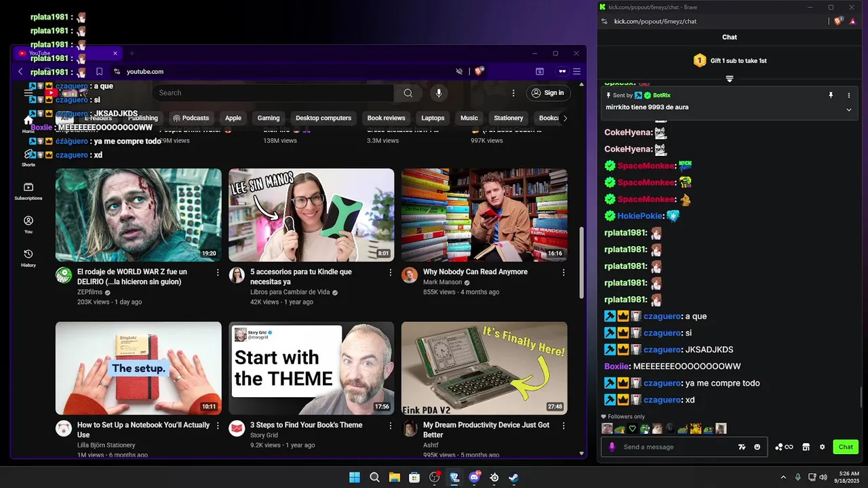Click the YouTube search magnifier button
This screenshot has width=868, height=488.
(408, 93)
